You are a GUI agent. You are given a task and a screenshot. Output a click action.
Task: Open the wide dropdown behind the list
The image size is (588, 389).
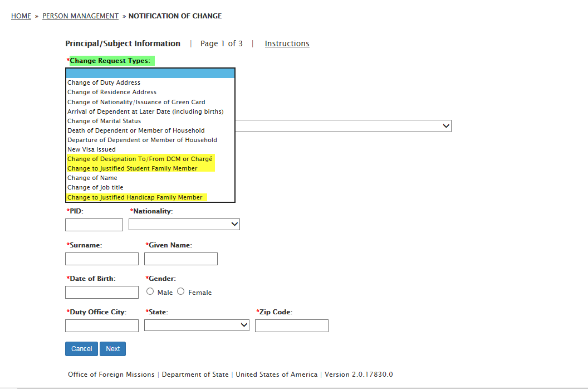[343, 126]
